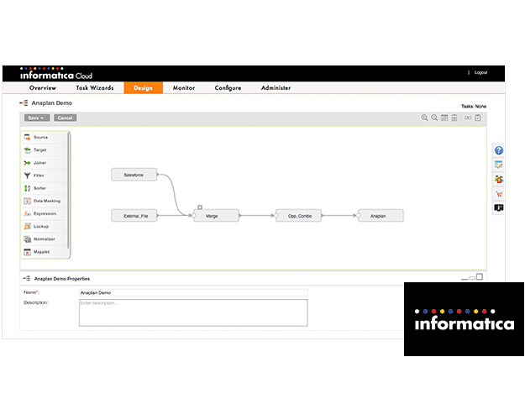Switch to the Overview tab
The image size is (525, 420).
pyautogui.click(x=43, y=87)
